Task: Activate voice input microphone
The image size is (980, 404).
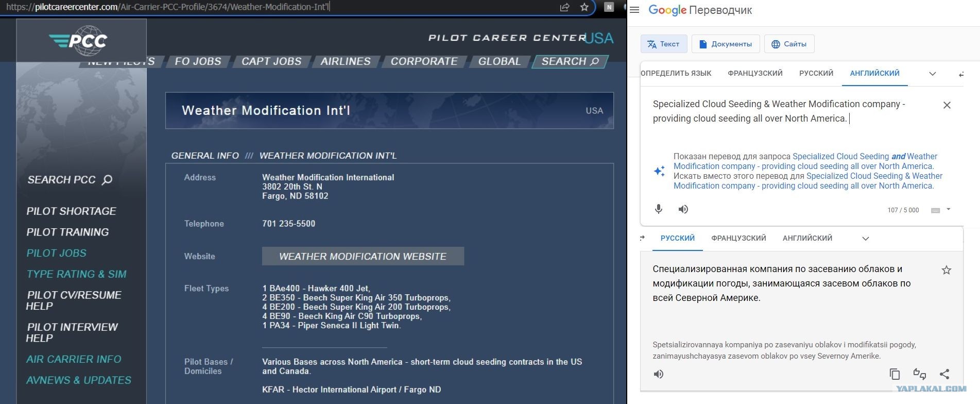Action: click(658, 209)
